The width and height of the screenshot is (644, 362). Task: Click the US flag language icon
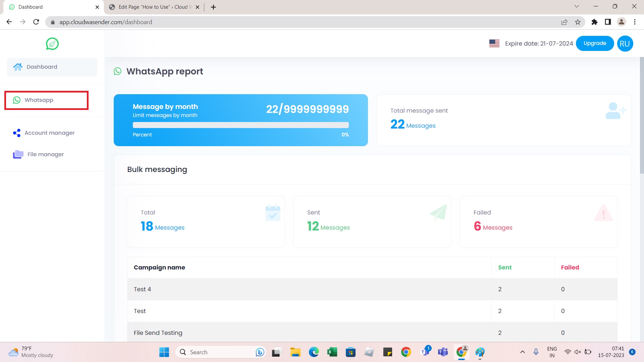coord(494,43)
